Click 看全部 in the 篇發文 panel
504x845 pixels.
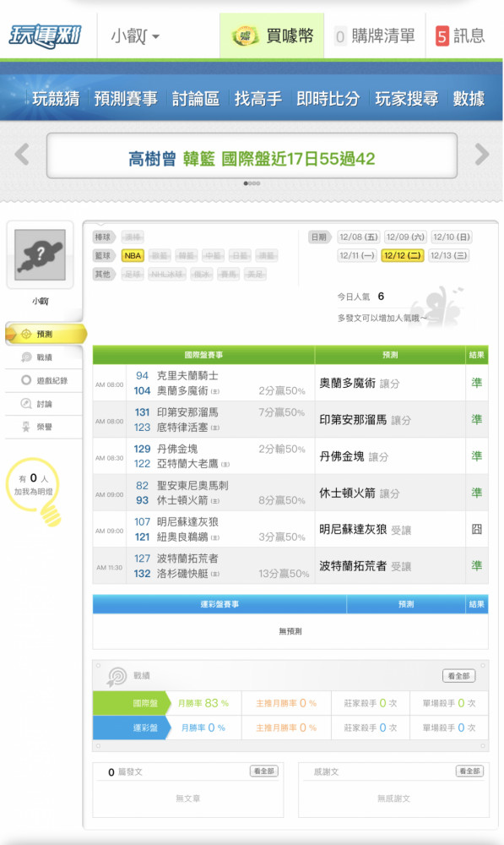(x=264, y=771)
